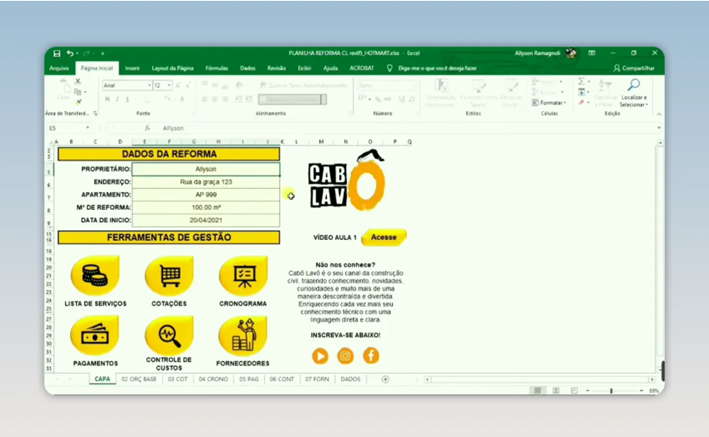Click the insert function fx icon
709x437 pixels.
click(147, 128)
